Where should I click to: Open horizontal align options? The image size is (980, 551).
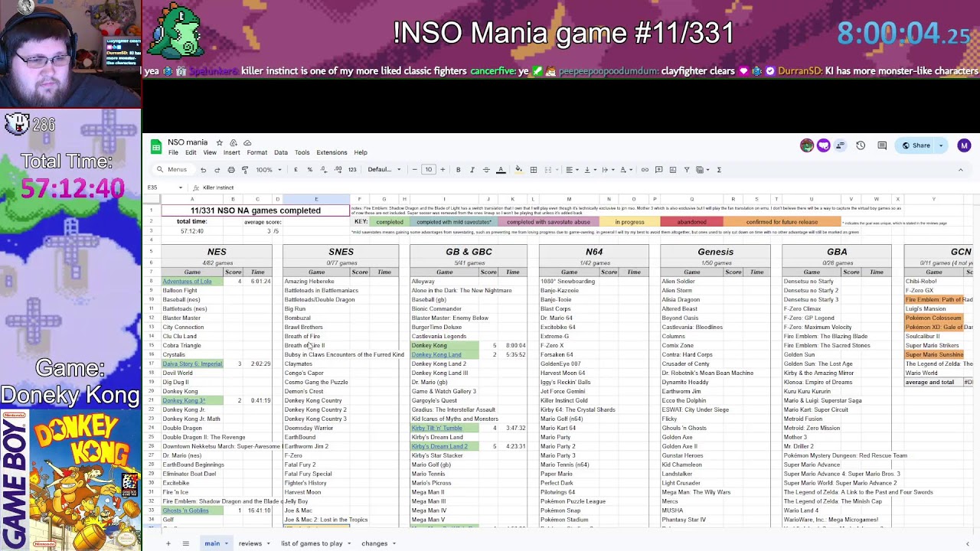point(571,170)
